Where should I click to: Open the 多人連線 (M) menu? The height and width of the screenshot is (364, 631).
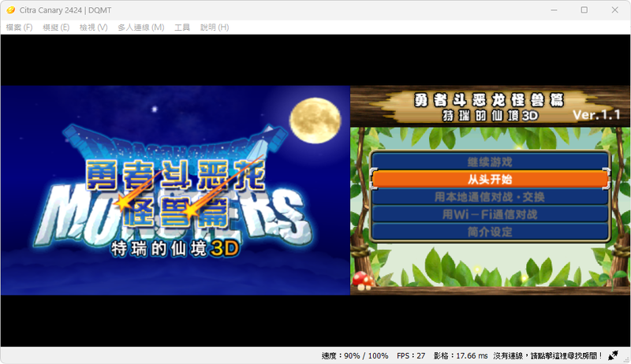coord(141,28)
